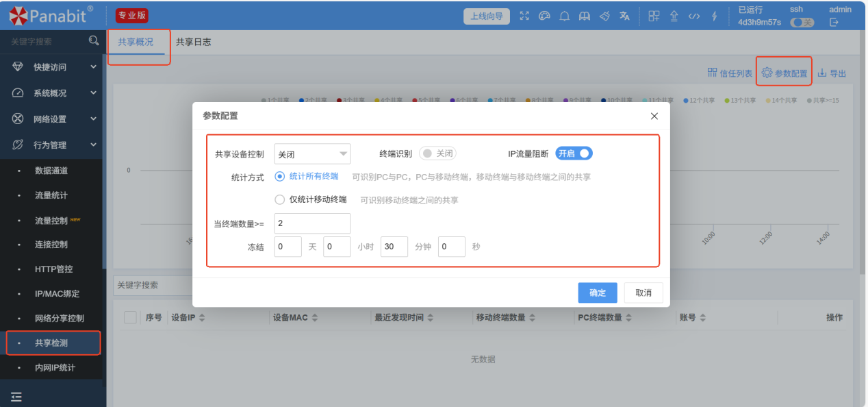
Task: Open the theme palette icon
Action: [545, 16]
